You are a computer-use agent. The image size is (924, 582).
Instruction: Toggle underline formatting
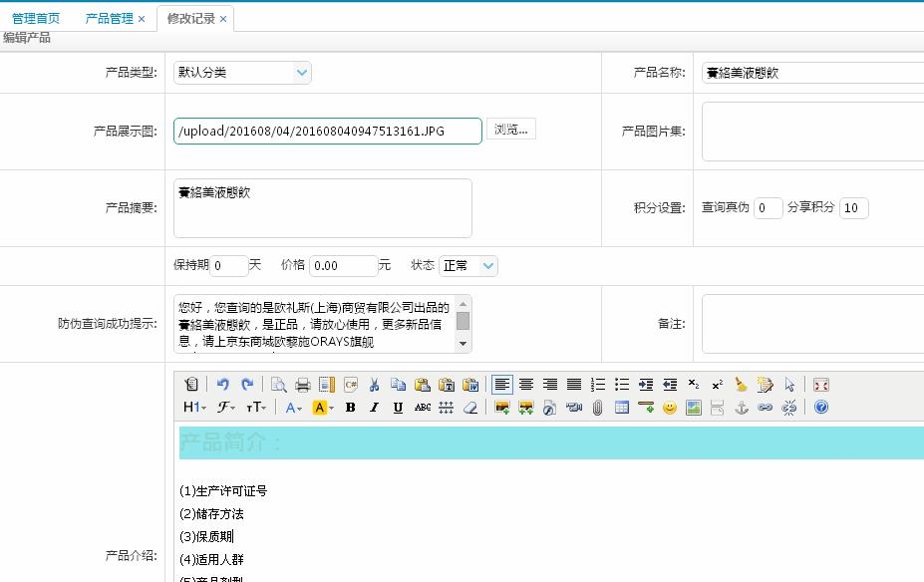pyautogui.click(x=398, y=408)
